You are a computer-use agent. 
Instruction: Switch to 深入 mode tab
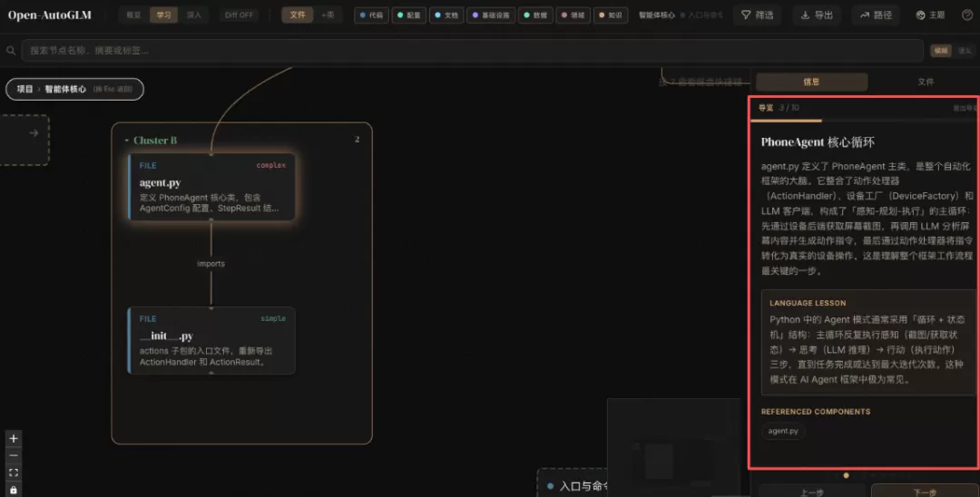click(x=194, y=15)
